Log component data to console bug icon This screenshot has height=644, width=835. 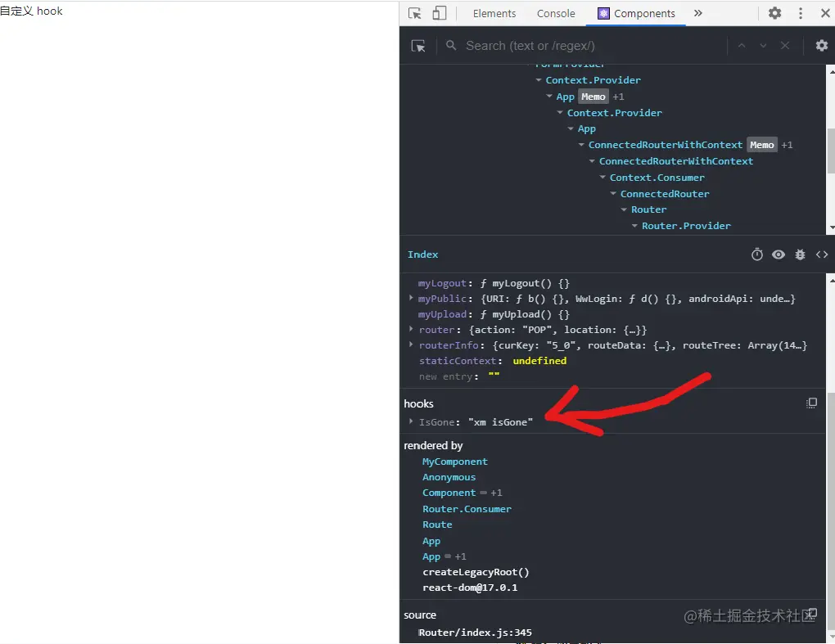coord(800,254)
